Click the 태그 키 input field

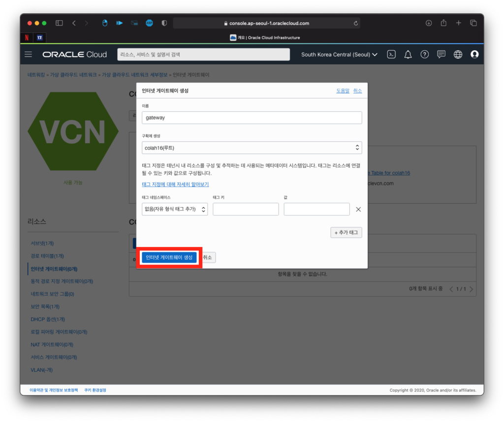pyautogui.click(x=246, y=210)
